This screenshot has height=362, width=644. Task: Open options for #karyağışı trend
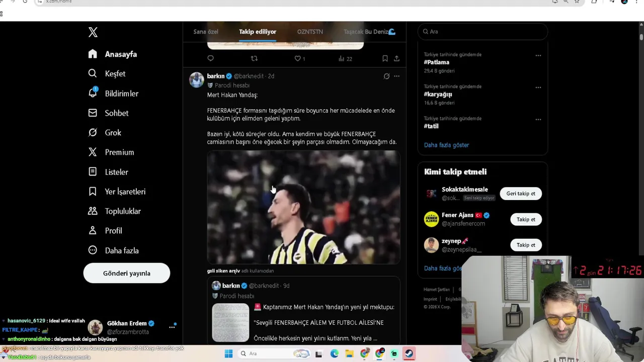538,87
